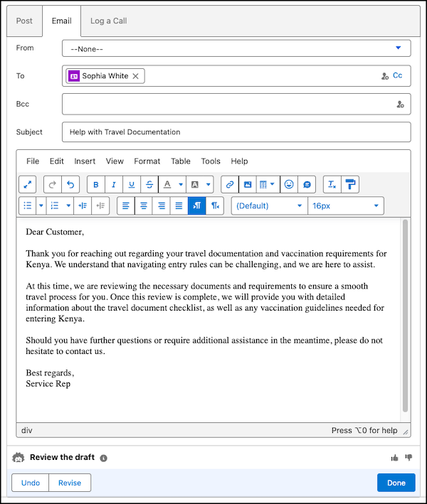Viewport: 427px width, 504px height.
Task: Click the Cc link
Action: (397, 75)
